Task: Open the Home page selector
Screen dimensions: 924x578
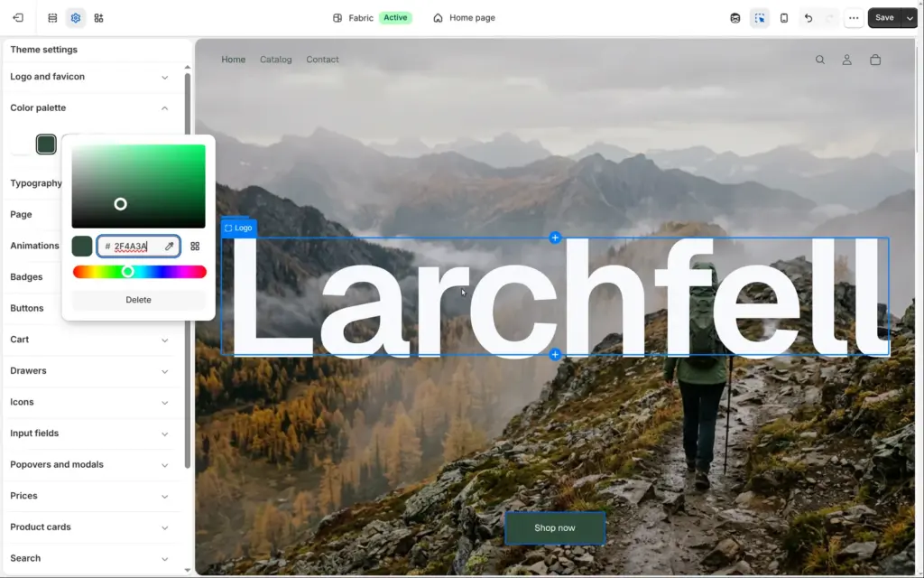Action: click(x=464, y=18)
